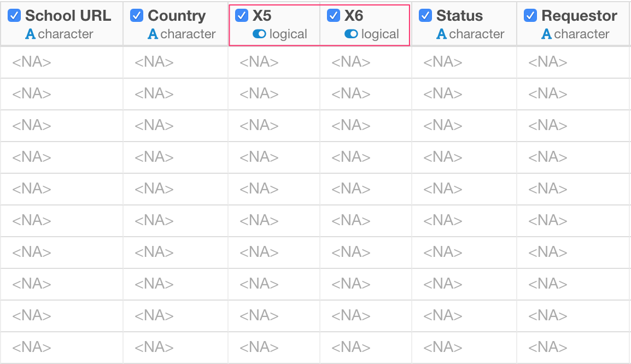Select last row NA cell under X6
The image size is (631, 364).
(x=366, y=347)
